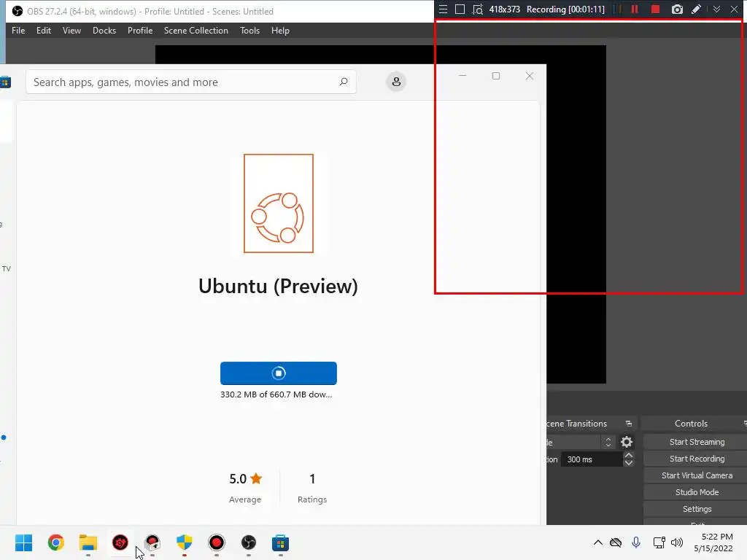Open the scene transition type dropdown
This screenshot has width=747, height=560.
coord(581,443)
